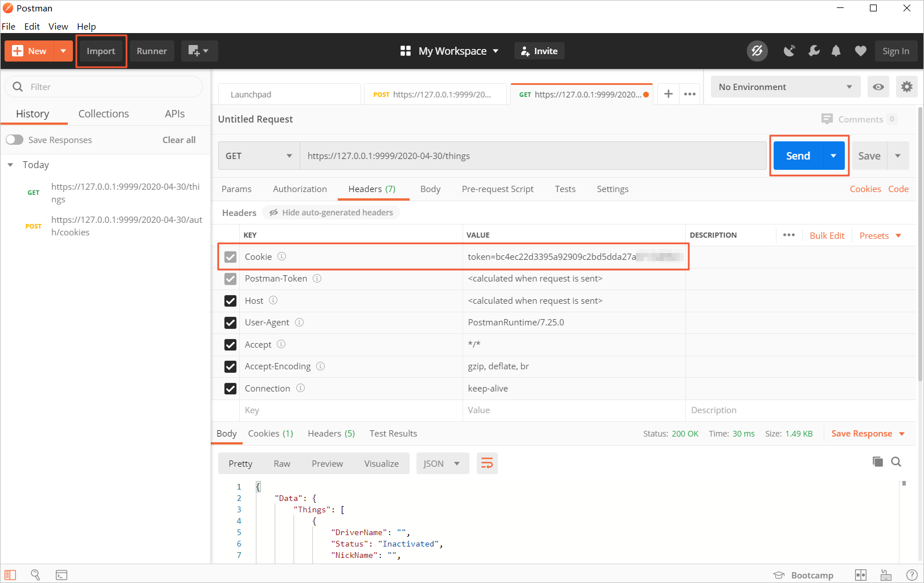Open the No Environment dropdown

(785, 87)
